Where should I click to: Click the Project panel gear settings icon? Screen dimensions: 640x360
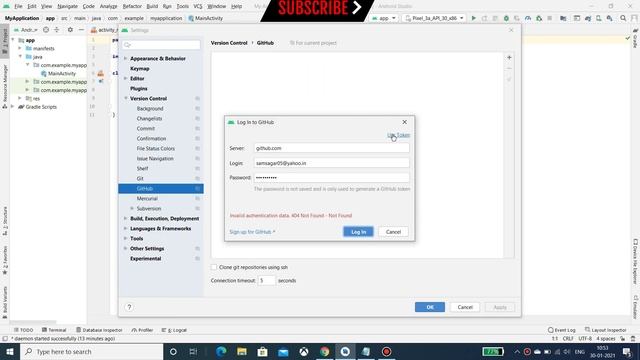[x=70, y=30]
